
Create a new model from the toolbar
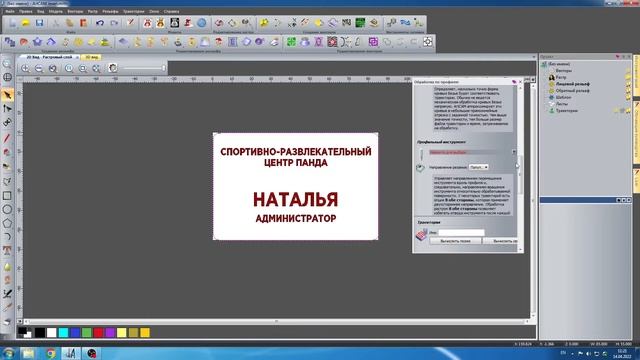click(x=13, y=23)
